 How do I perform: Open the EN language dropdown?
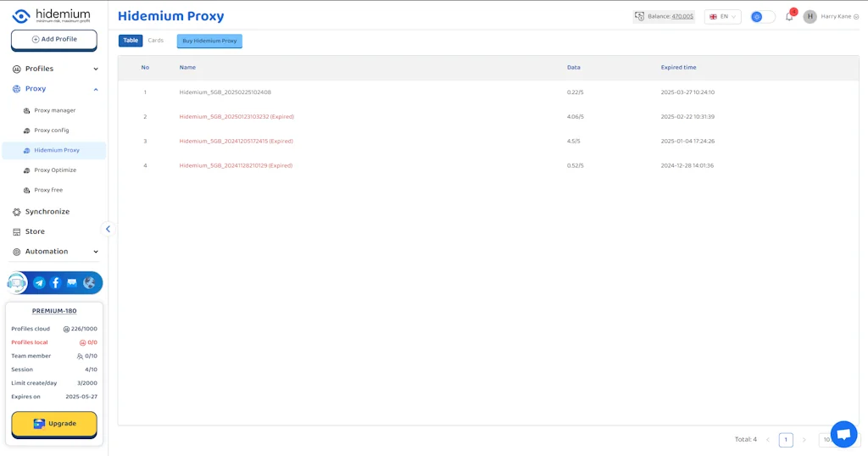click(722, 17)
